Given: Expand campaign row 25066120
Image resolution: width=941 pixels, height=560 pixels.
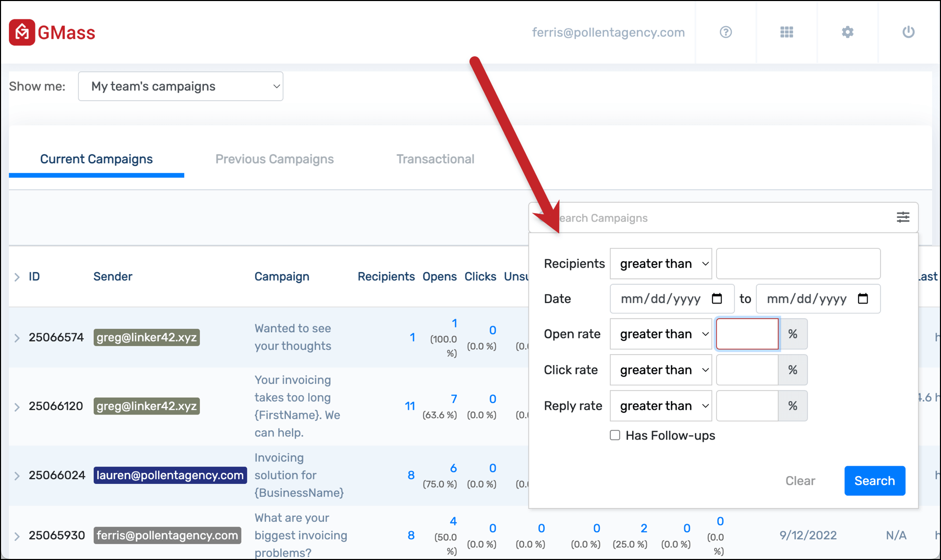Looking at the screenshot, I should pos(17,407).
